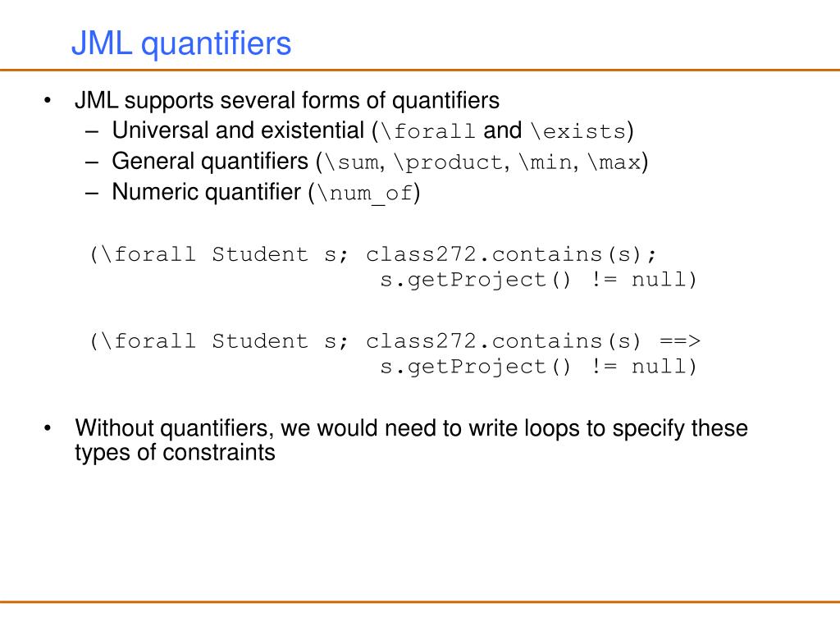840x630 pixels.
Task: Click second 's.getProject() != null)' code line
Action: [538, 367]
